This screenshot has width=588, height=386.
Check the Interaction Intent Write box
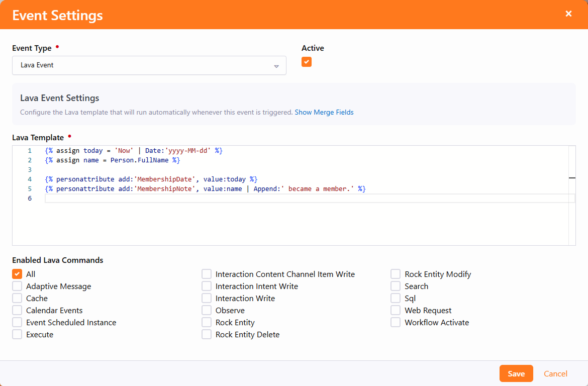[x=207, y=286]
